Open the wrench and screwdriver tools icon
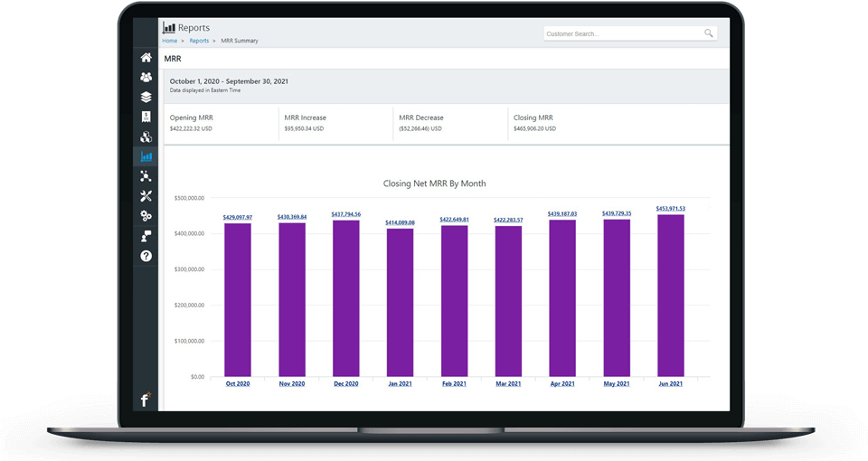 tap(146, 196)
